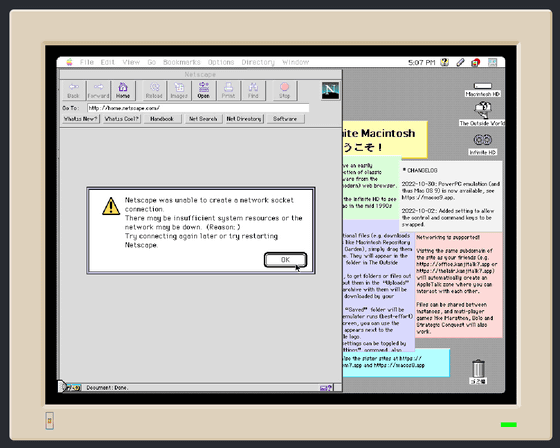Click the yellow Infinite Macintosh title note

coord(385,140)
